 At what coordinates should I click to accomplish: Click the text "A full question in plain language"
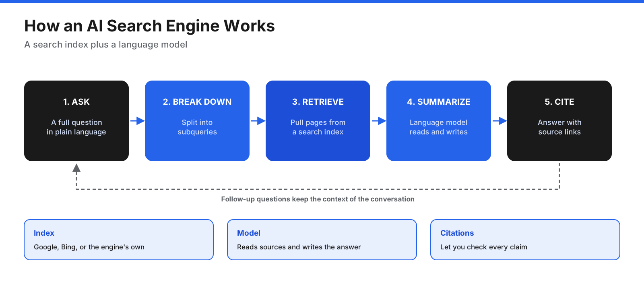pyautogui.click(x=76, y=127)
